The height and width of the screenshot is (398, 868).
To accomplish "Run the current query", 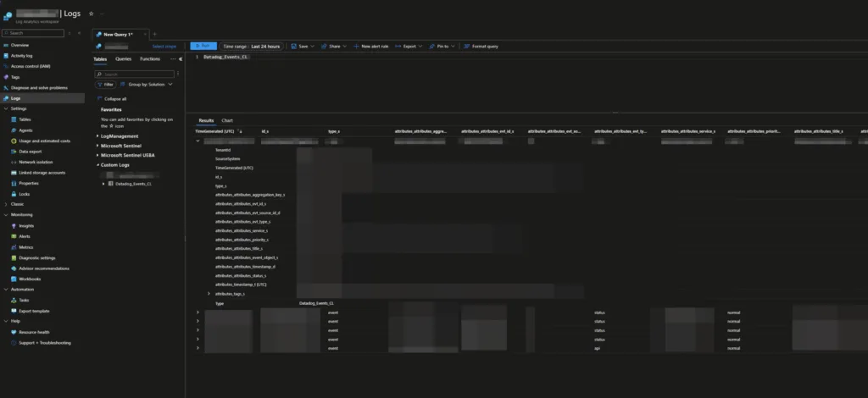I will click(x=203, y=46).
